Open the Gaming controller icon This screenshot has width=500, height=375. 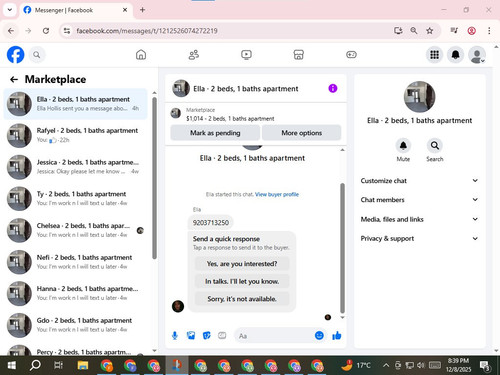[x=351, y=55]
